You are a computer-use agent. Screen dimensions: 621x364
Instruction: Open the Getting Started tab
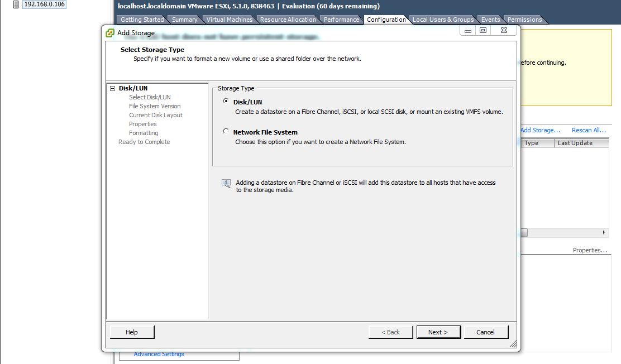click(142, 20)
